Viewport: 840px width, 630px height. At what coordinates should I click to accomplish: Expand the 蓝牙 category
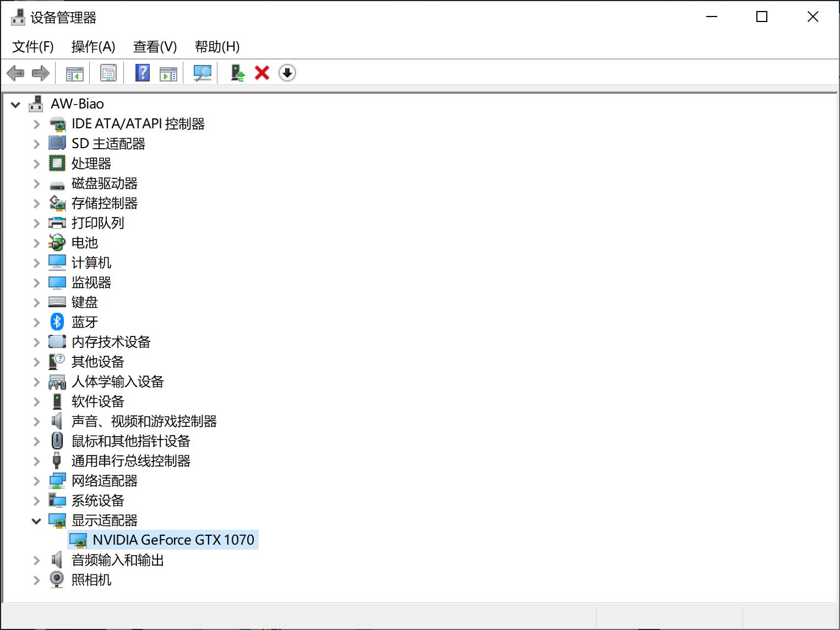(x=37, y=322)
